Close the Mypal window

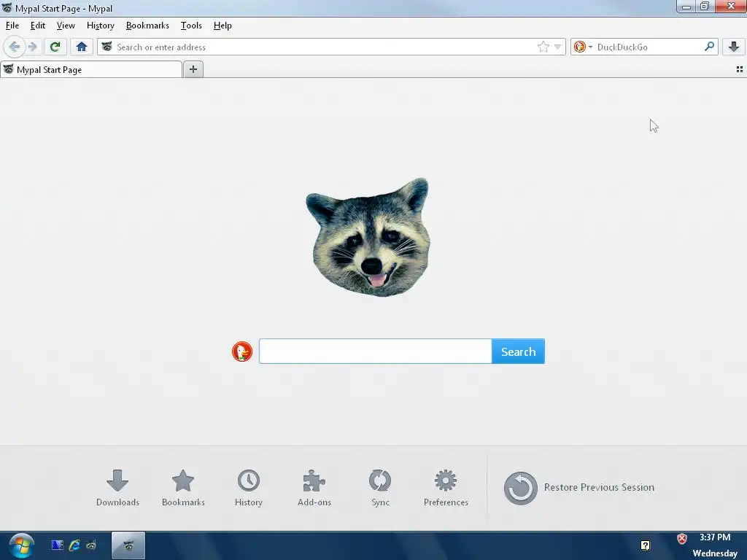click(x=731, y=7)
